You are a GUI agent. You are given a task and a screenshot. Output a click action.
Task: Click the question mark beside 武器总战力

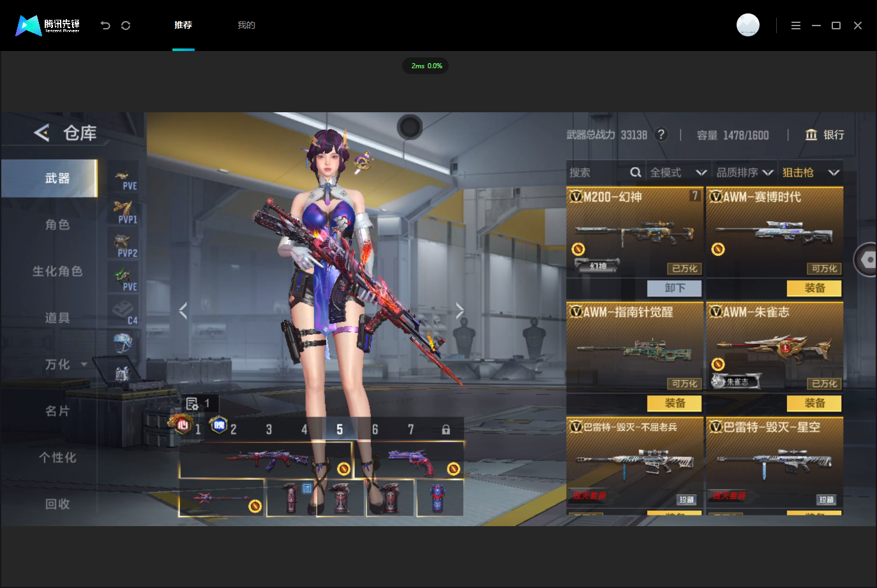(x=661, y=135)
